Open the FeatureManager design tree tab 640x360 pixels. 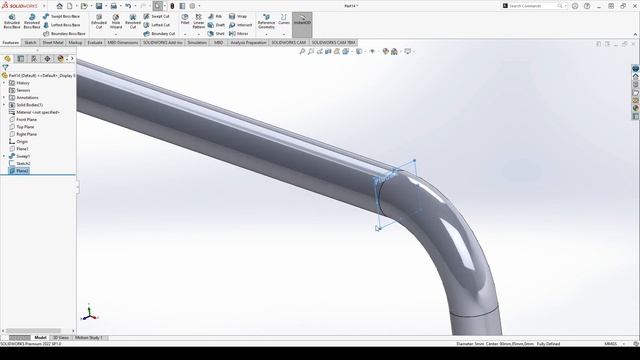click(x=7, y=59)
